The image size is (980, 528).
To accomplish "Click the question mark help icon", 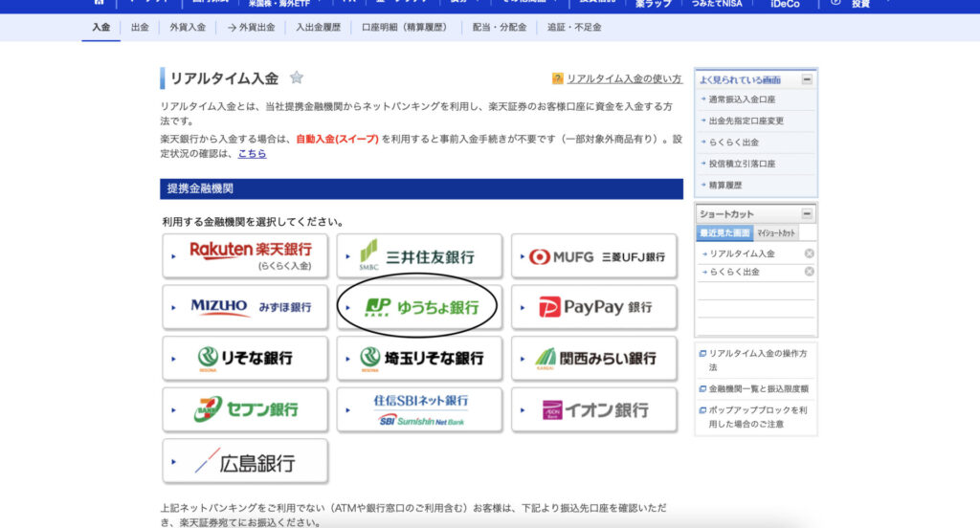I will (x=557, y=78).
